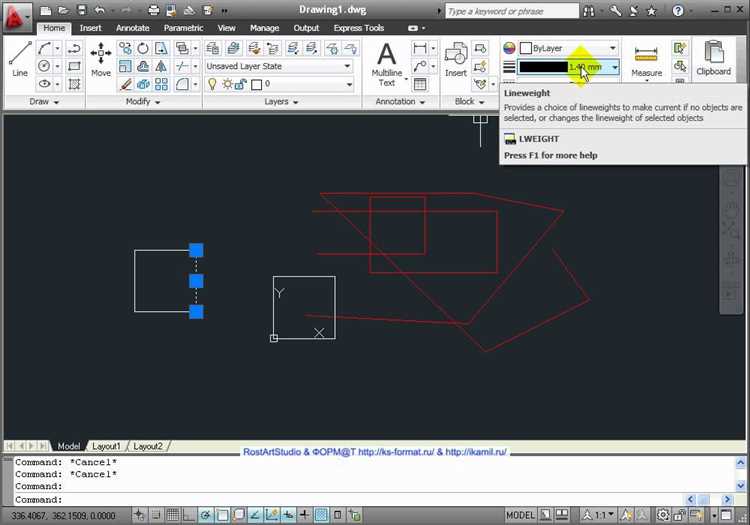Open Layer Properties manager icon
The height and width of the screenshot is (525, 750).
(213, 48)
